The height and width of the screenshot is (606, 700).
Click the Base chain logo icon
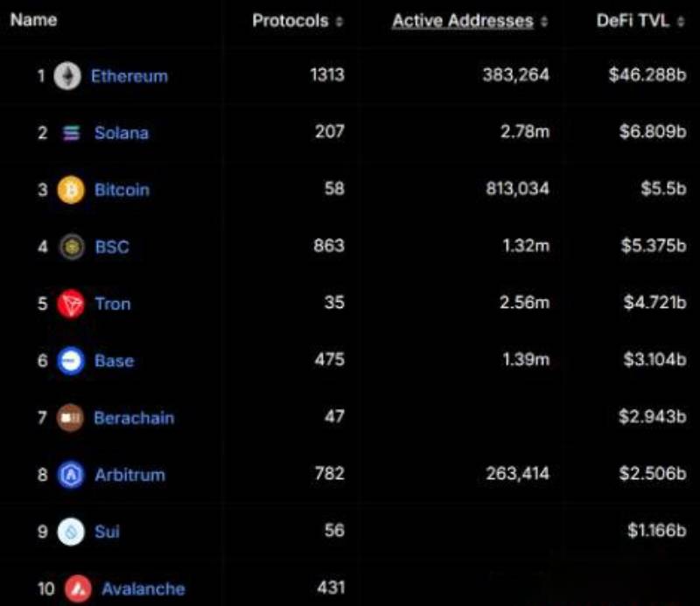[71, 360]
